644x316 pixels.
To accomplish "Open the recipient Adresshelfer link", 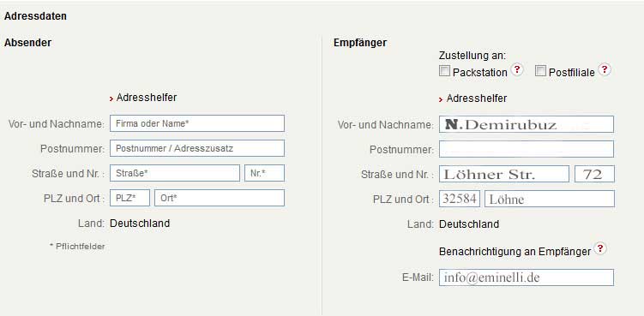I will pos(477,98).
